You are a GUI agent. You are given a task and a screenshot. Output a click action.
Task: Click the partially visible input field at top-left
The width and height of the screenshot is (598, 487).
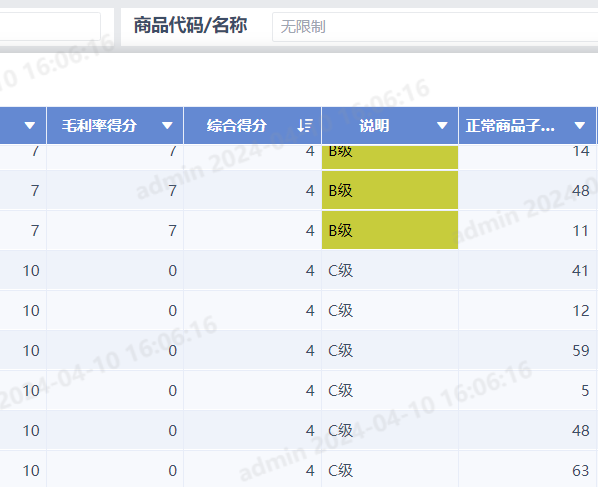[x=50, y=26]
